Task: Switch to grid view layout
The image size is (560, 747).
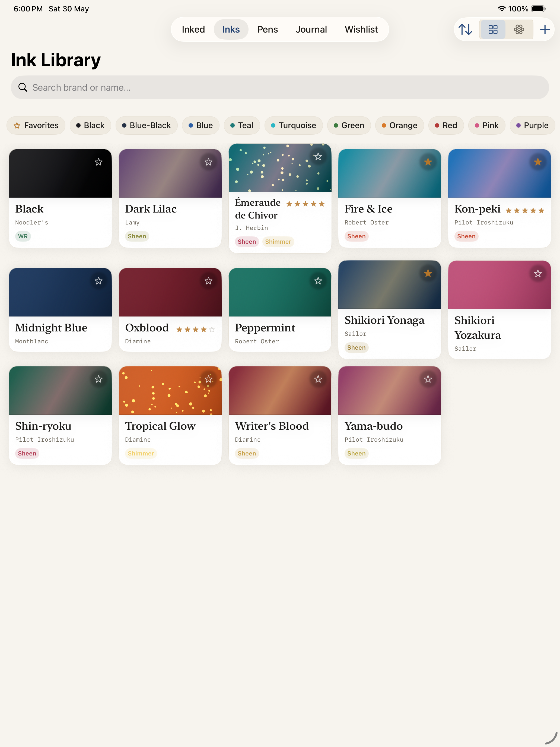Action: [x=493, y=29]
